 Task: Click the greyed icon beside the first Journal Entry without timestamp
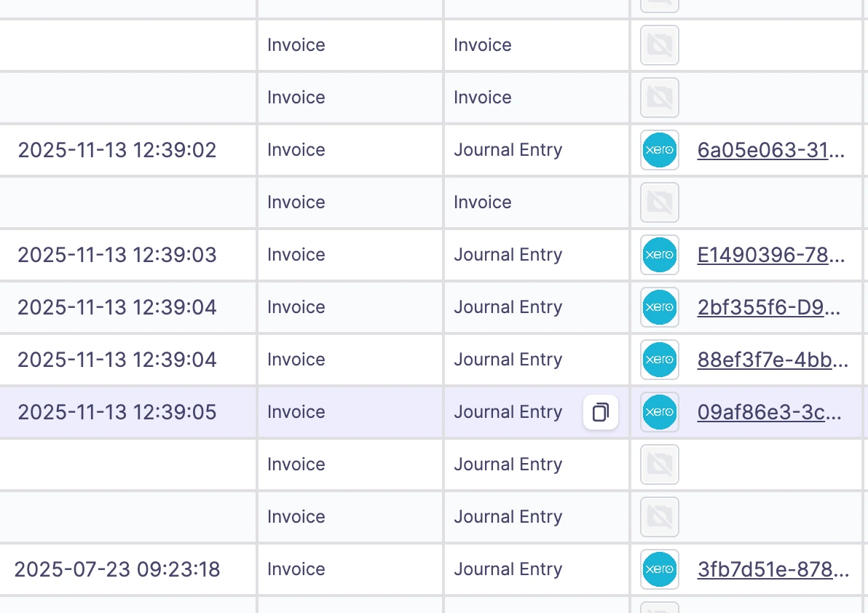[x=659, y=464]
